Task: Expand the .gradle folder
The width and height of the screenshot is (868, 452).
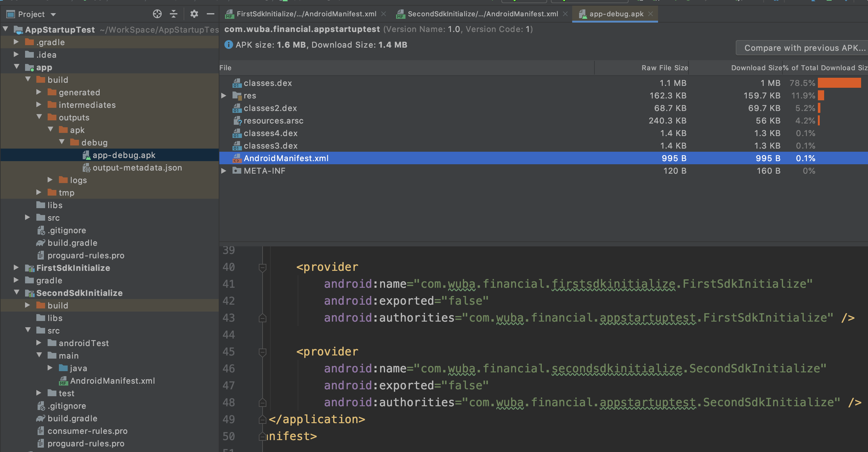Action: [x=16, y=42]
